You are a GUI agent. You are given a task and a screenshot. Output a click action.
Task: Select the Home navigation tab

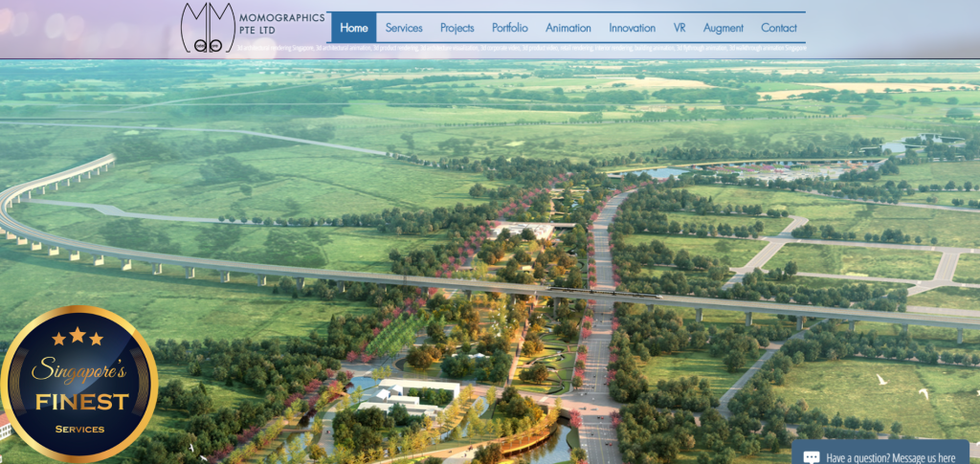(x=353, y=28)
